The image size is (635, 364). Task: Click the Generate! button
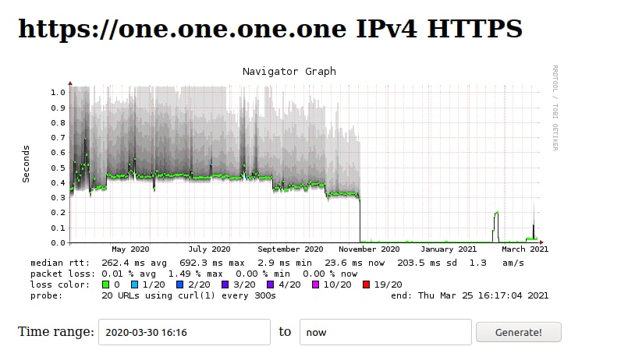518,332
